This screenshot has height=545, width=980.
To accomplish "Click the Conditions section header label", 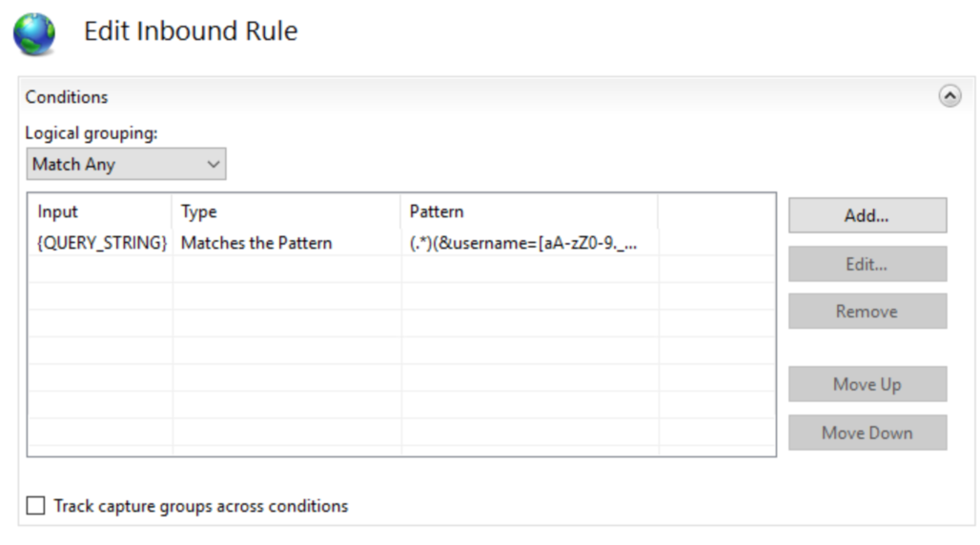I will coord(67,96).
